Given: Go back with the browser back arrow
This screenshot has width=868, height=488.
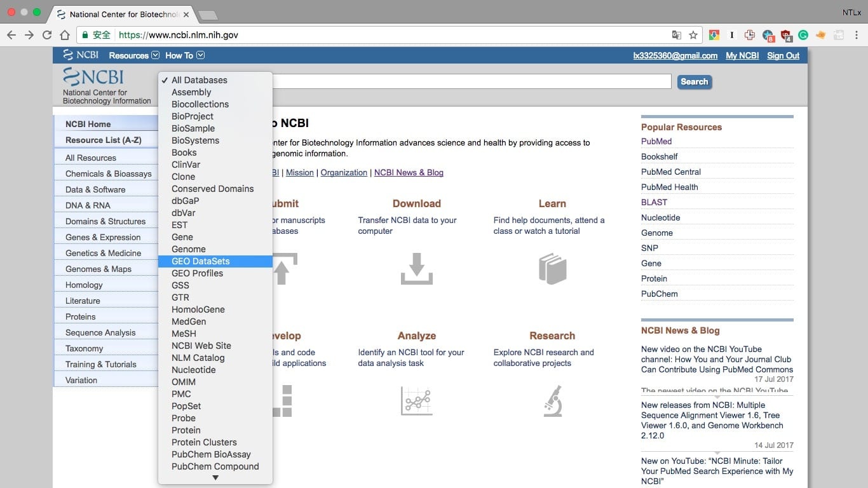Looking at the screenshot, I should (11, 35).
